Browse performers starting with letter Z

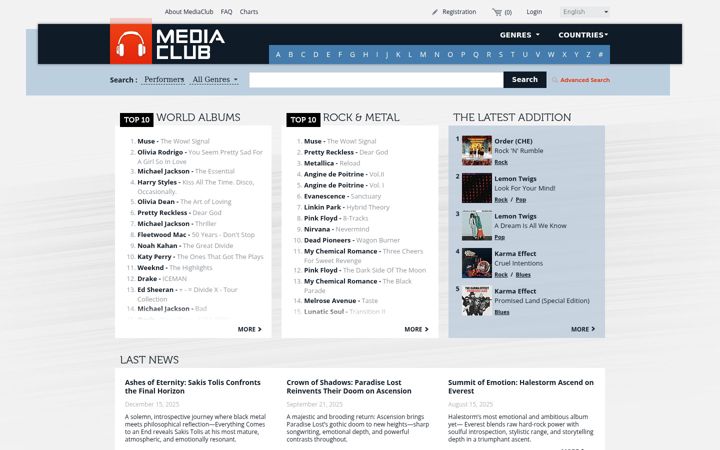(588, 55)
